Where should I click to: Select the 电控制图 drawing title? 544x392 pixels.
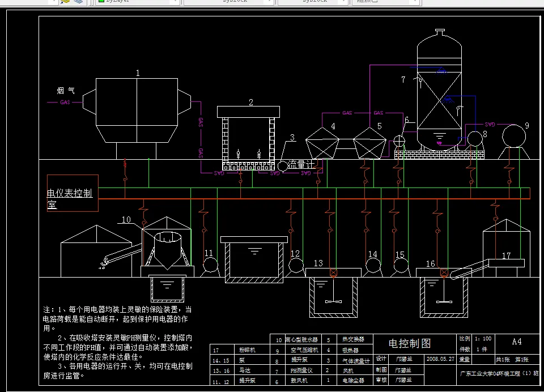(410, 343)
